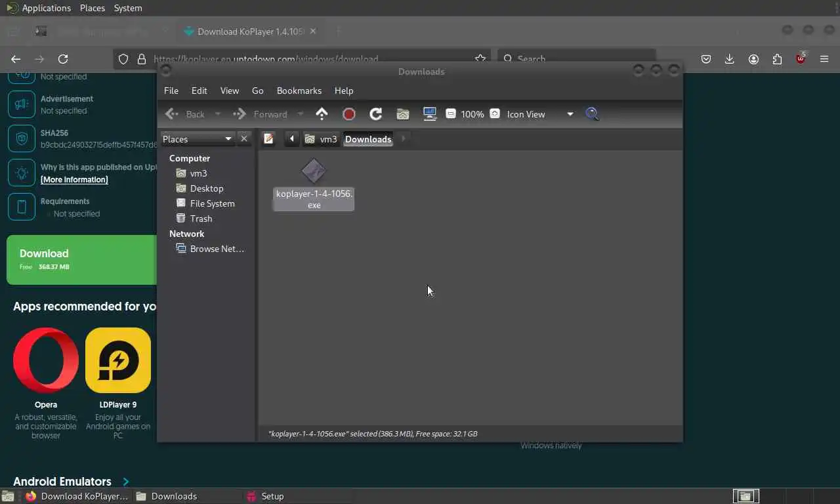Image resolution: width=840 pixels, height=504 pixels.
Task: Open the file manager search magnifier
Action: 592,114
